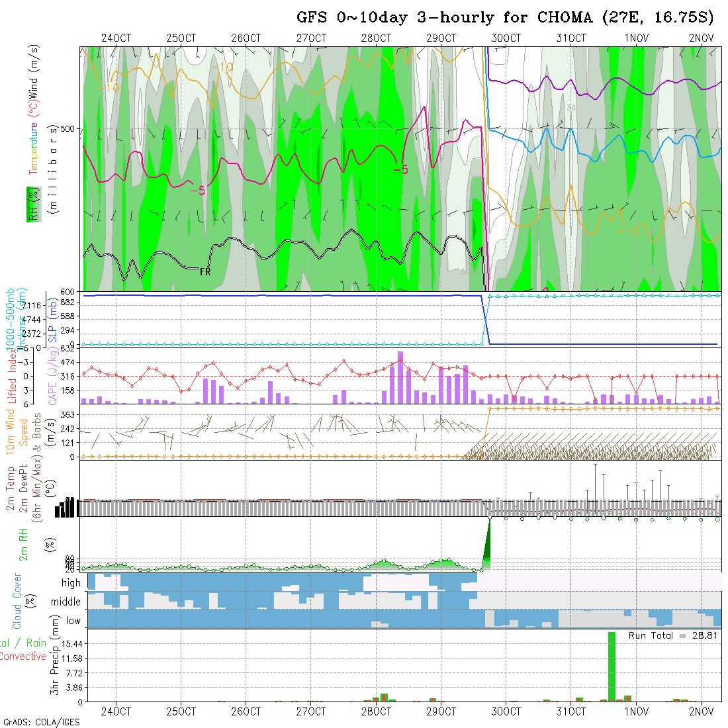Image resolution: width=728 pixels, height=728 pixels.
Task: Select the 1NOV marker on top axis
Action: coord(636,38)
